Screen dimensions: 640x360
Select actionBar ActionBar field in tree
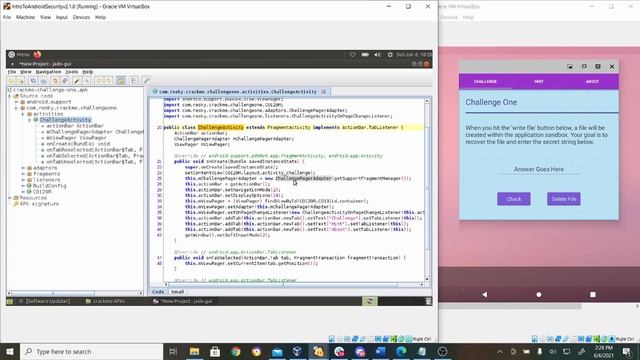click(75, 126)
